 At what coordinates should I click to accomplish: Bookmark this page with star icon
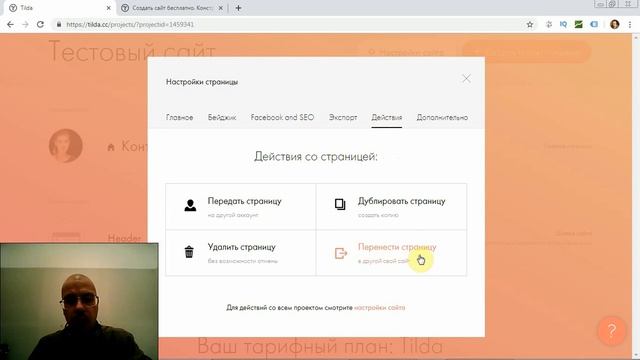pos(530,24)
